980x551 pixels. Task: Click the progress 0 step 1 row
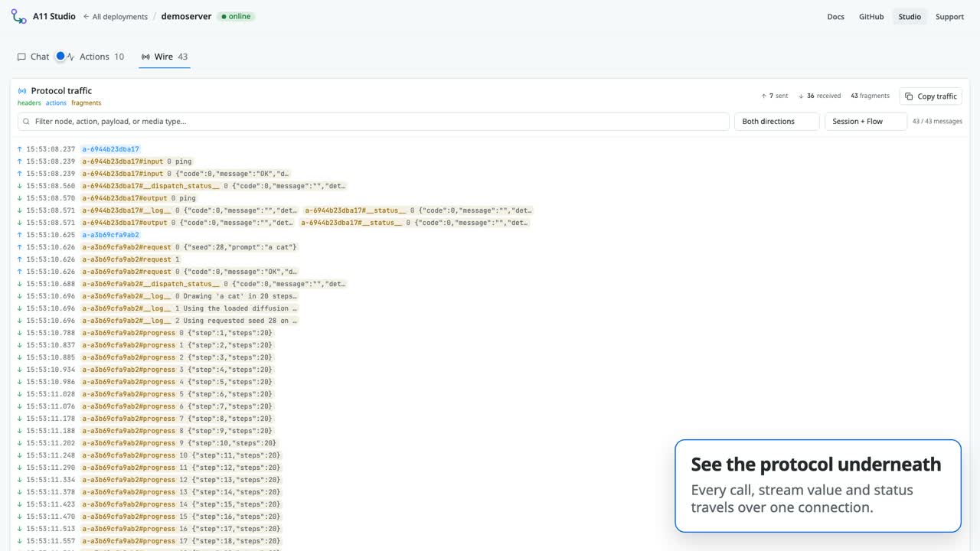coord(178,333)
